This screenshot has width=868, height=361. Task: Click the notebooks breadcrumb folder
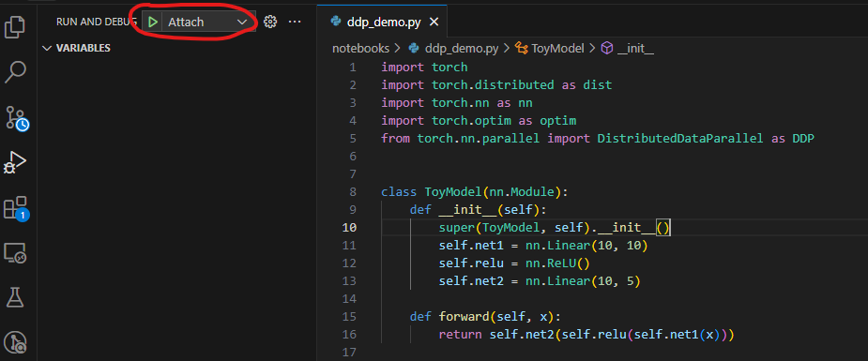(x=360, y=48)
